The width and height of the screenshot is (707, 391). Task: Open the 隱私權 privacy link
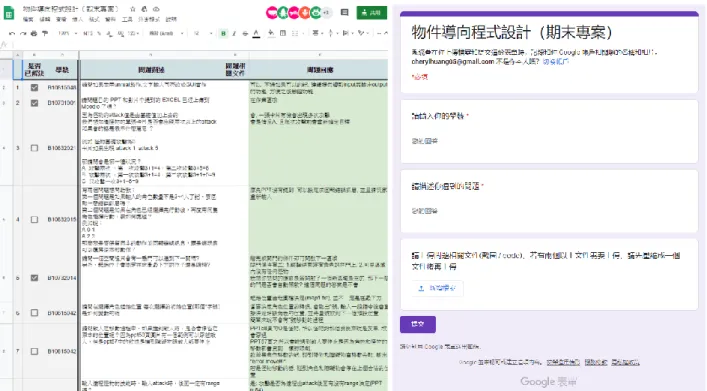[625, 362]
